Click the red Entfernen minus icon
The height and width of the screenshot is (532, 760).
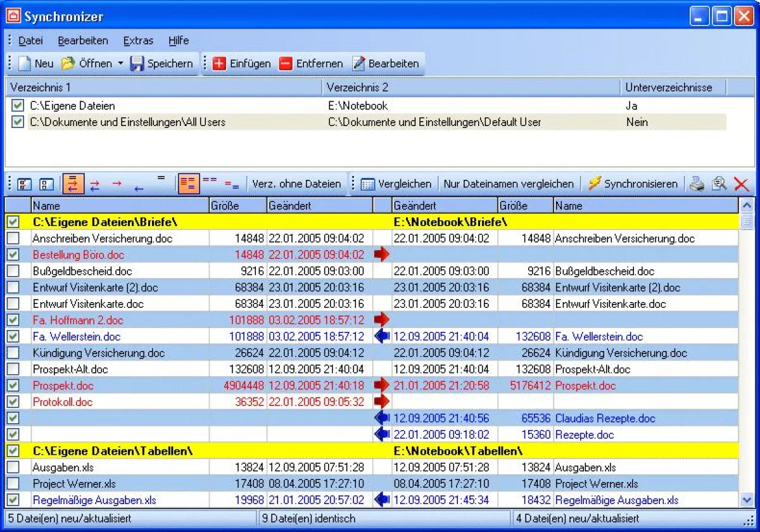pos(286,63)
